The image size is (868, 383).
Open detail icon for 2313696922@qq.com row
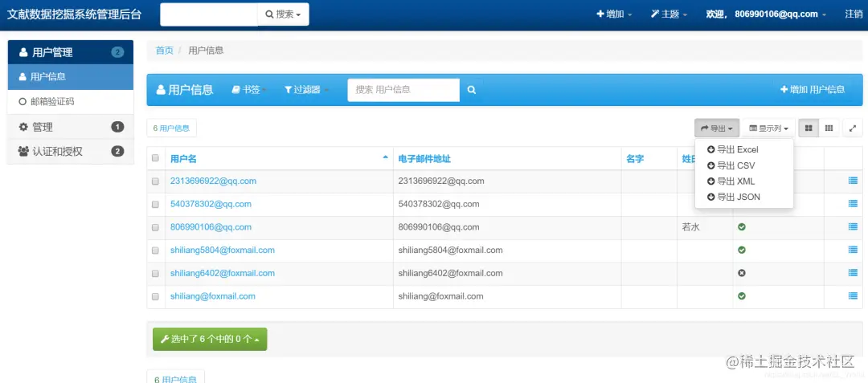[853, 181]
